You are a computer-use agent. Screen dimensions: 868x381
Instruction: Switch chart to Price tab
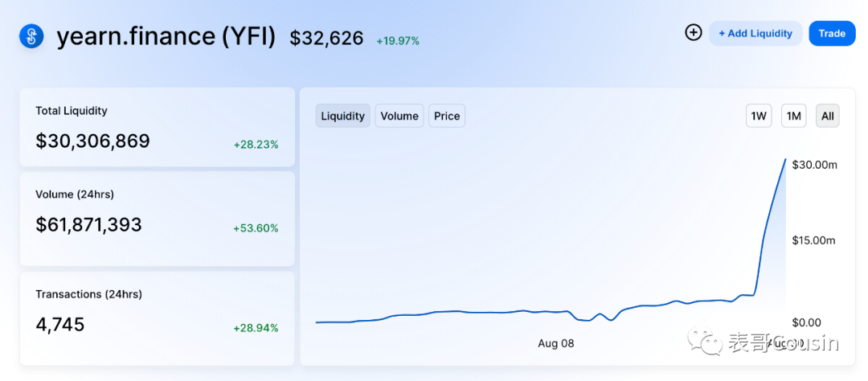point(447,116)
